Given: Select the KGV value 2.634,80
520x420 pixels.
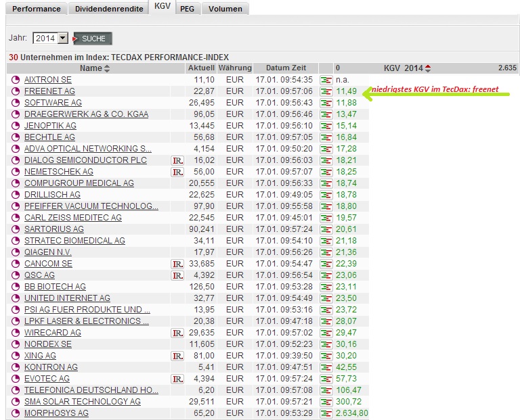Looking at the screenshot, I should (x=352, y=413).
